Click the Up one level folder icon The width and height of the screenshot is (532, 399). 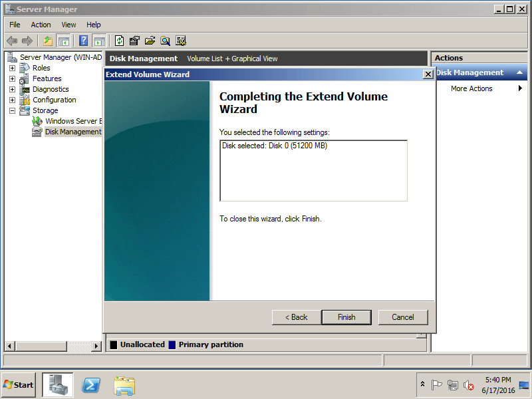tap(48, 41)
